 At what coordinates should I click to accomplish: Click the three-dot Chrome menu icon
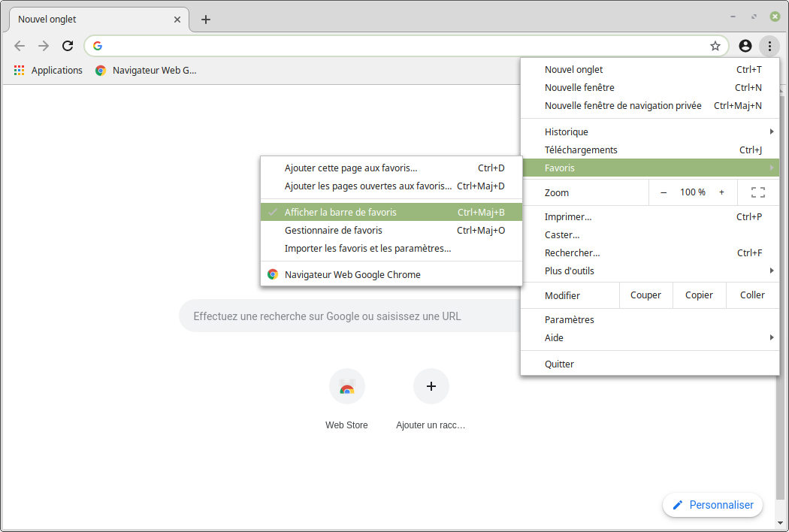tap(769, 46)
